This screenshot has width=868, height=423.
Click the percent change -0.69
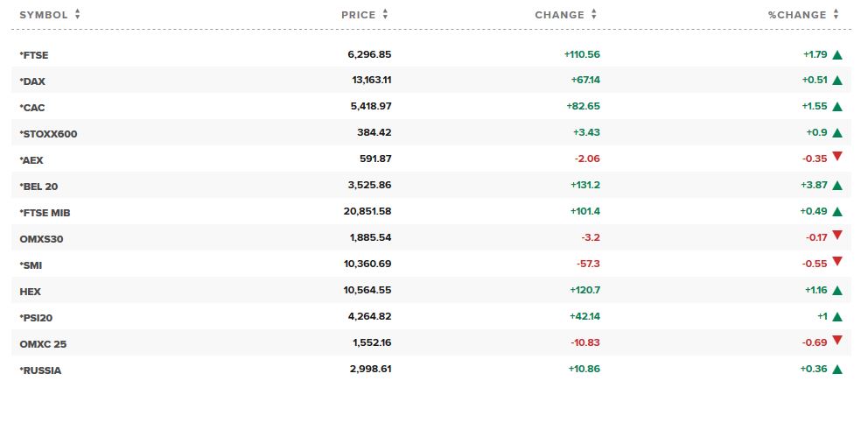point(815,343)
